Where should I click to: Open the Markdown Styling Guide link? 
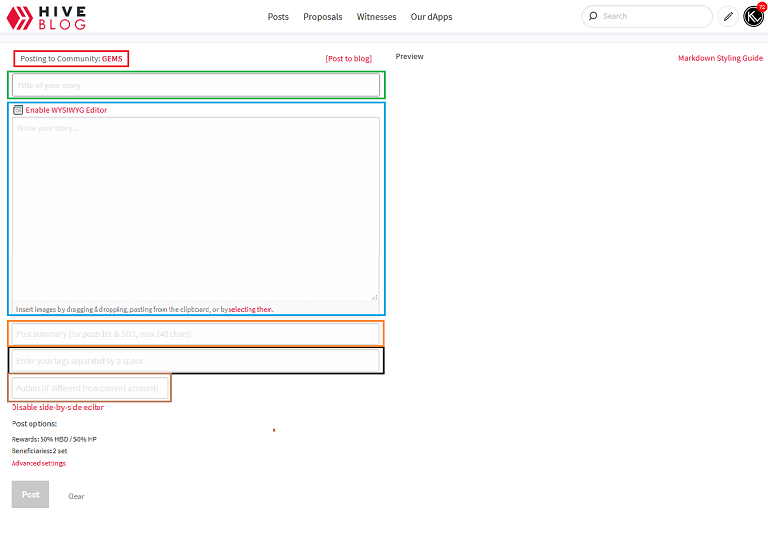pyautogui.click(x=720, y=58)
